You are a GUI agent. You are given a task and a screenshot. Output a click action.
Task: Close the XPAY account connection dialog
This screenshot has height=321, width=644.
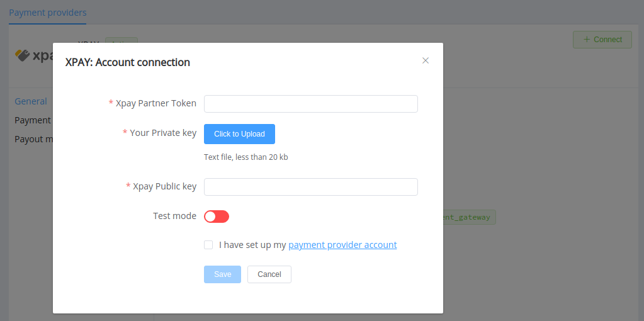click(426, 61)
